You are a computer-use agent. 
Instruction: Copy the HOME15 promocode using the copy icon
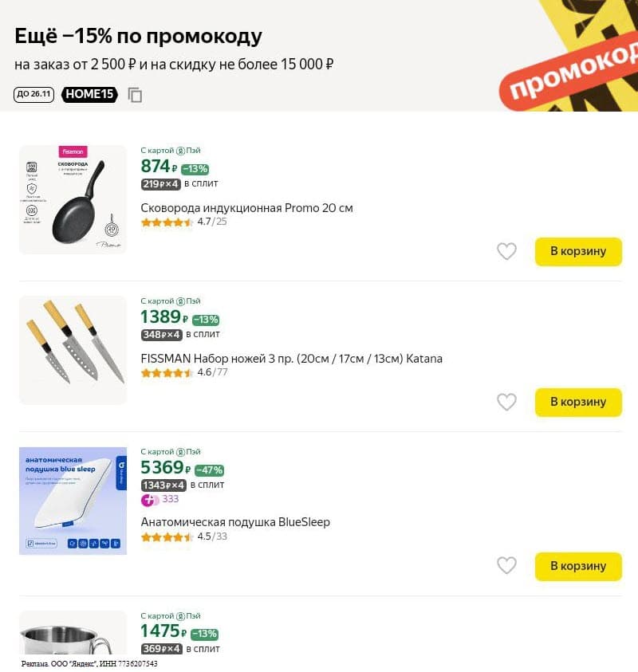click(x=136, y=94)
